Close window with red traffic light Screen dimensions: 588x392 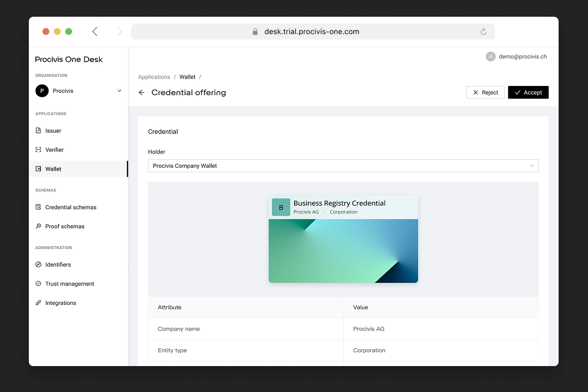click(x=46, y=32)
